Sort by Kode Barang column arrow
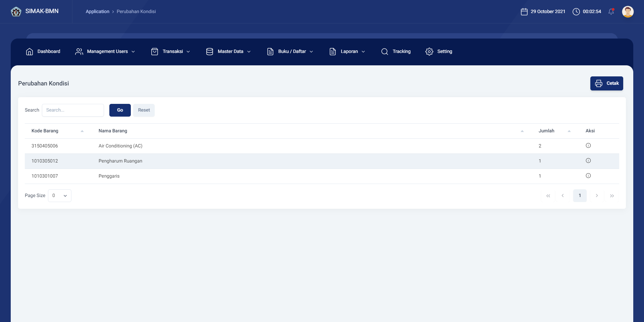The width and height of the screenshot is (644, 322). [82, 131]
